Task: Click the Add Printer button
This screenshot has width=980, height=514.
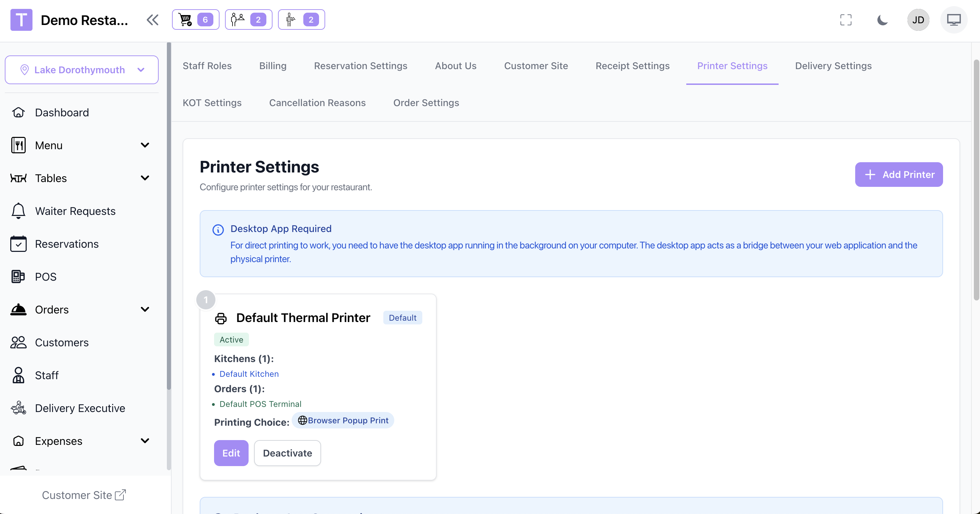Action: click(x=899, y=175)
